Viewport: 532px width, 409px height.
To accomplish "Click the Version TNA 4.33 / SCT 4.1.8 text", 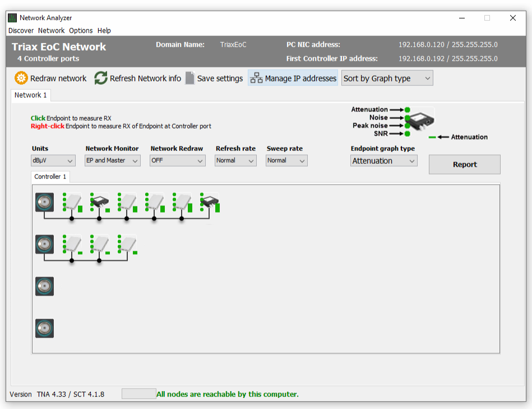I will [57, 394].
